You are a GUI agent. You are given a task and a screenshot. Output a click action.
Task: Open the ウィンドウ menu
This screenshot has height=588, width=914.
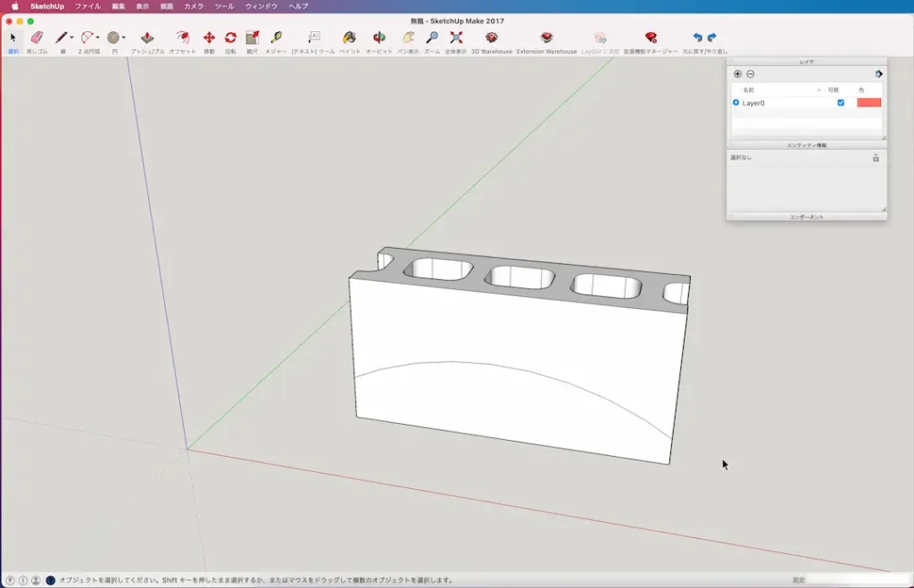click(262, 6)
